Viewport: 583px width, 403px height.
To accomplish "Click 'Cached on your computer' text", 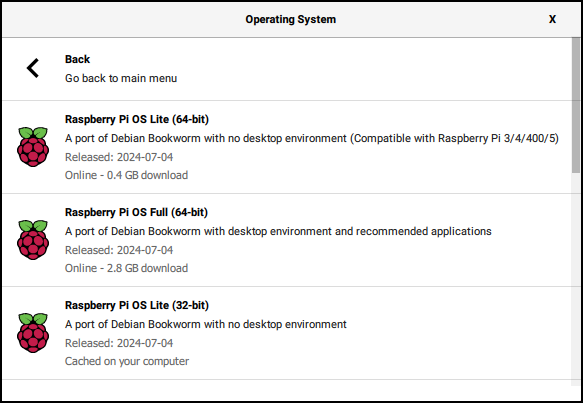I will point(127,361).
